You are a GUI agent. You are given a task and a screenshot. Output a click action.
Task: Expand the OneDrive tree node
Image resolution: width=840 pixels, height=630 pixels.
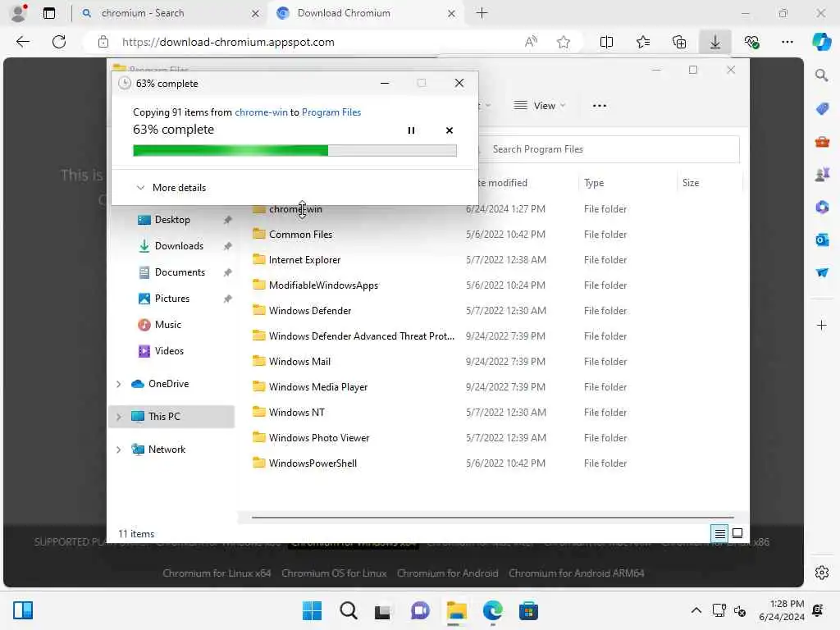click(118, 384)
